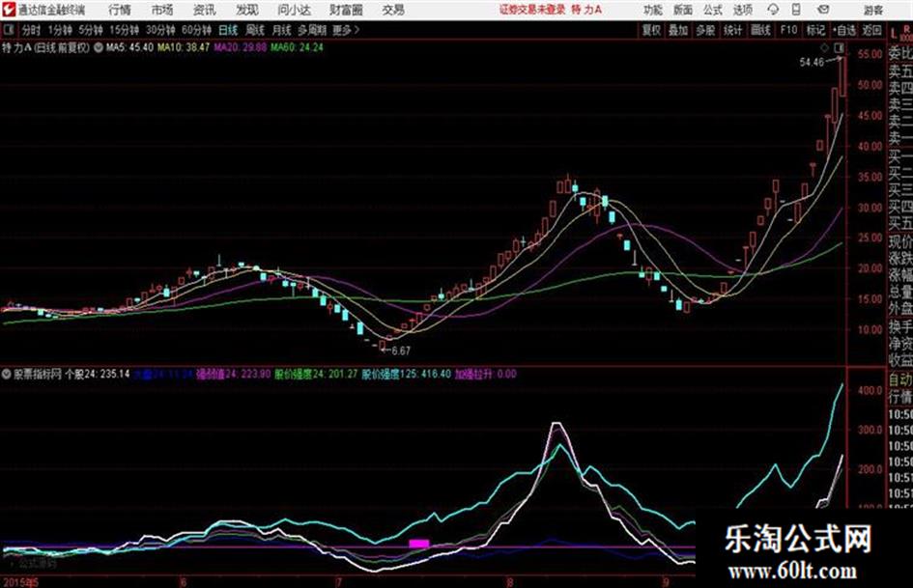Toggle the left panel icon beside 分时
The image size is (913, 588).
click(x=8, y=30)
